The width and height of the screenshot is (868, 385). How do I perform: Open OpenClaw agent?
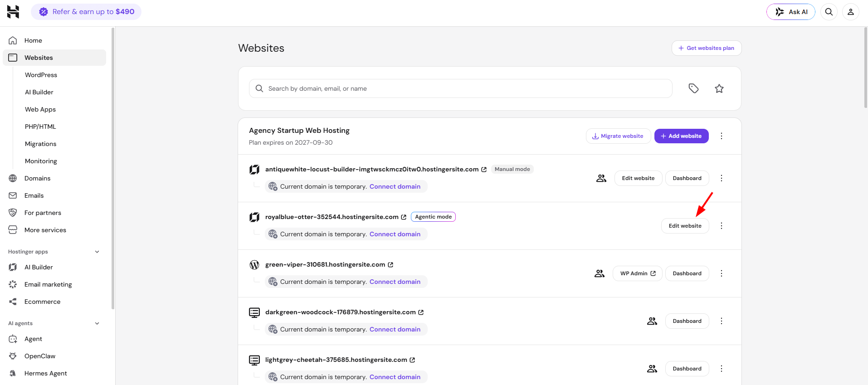click(54, 356)
